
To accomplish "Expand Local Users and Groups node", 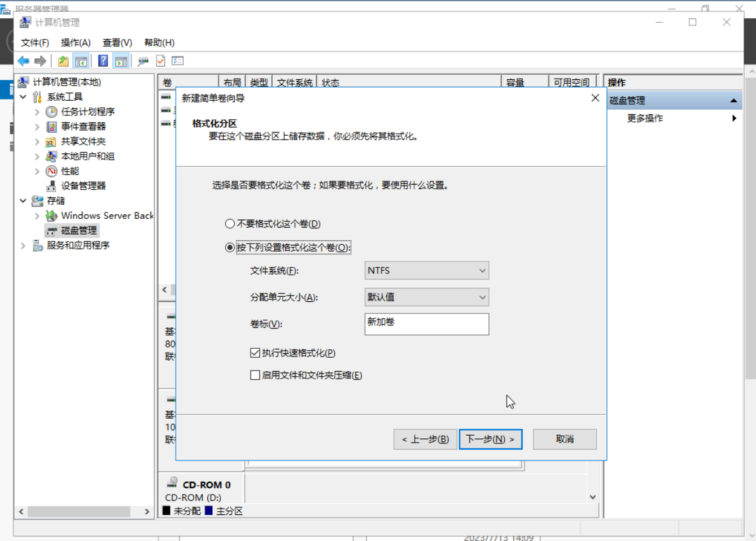I will 37,156.
